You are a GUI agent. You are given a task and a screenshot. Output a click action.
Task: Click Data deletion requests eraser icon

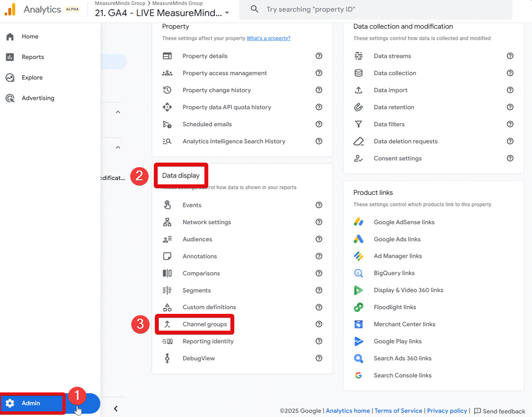[x=359, y=141]
